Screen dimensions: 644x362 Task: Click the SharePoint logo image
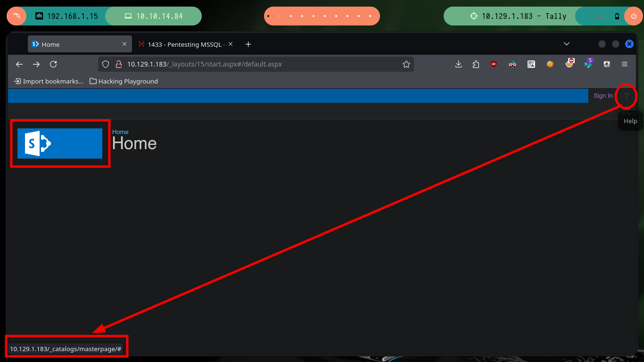(x=60, y=143)
